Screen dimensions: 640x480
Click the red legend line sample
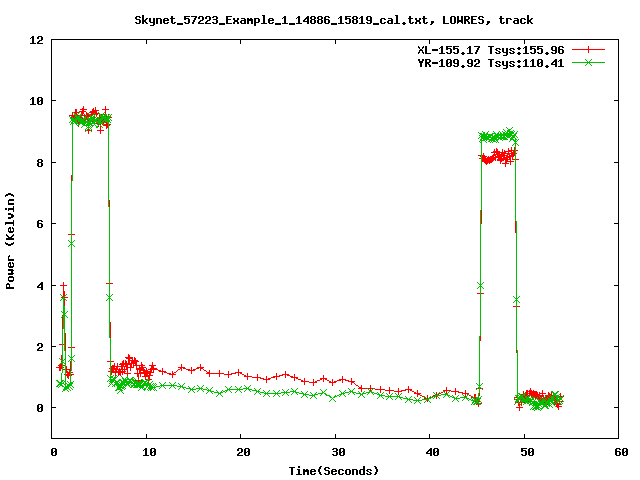[588, 50]
